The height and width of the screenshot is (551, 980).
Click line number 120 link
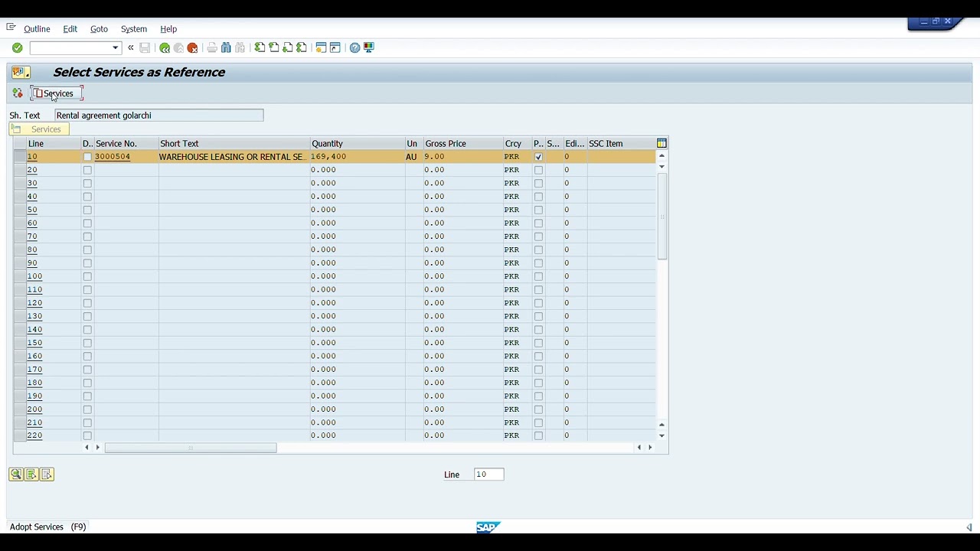coord(34,303)
